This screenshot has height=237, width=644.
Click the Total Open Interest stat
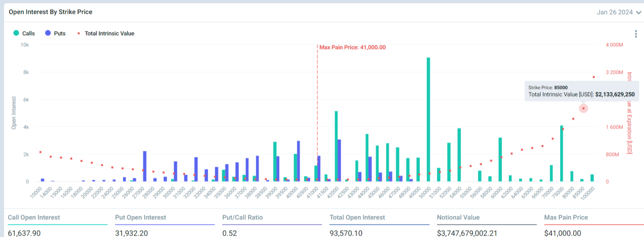click(x=357, y=218)
